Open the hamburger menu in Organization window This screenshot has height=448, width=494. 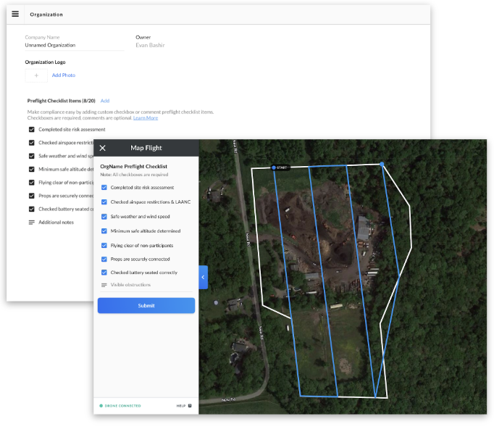(15, 14)
